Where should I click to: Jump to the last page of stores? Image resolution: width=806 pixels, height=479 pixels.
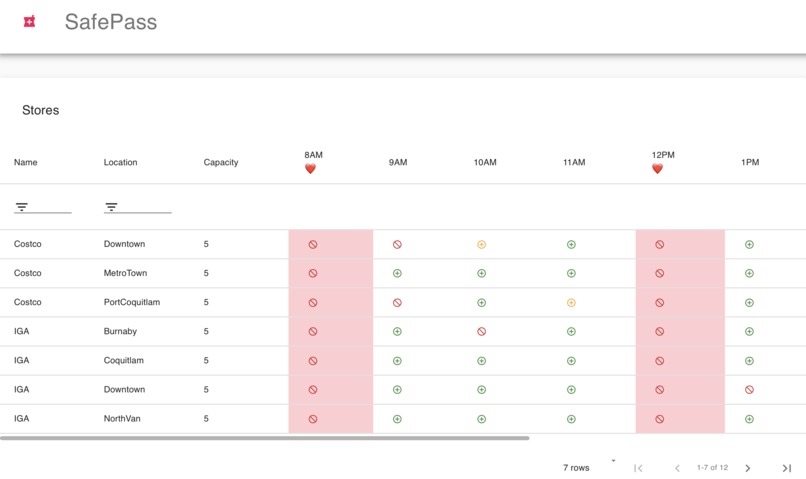pos(787,468)
